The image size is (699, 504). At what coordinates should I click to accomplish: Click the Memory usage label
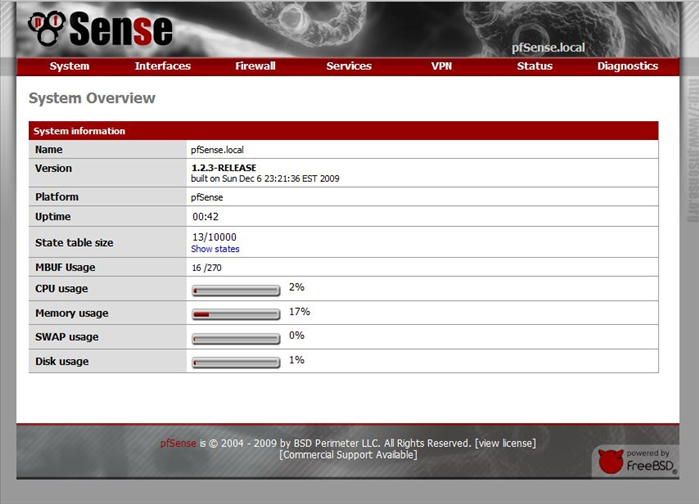click(72, 313)
